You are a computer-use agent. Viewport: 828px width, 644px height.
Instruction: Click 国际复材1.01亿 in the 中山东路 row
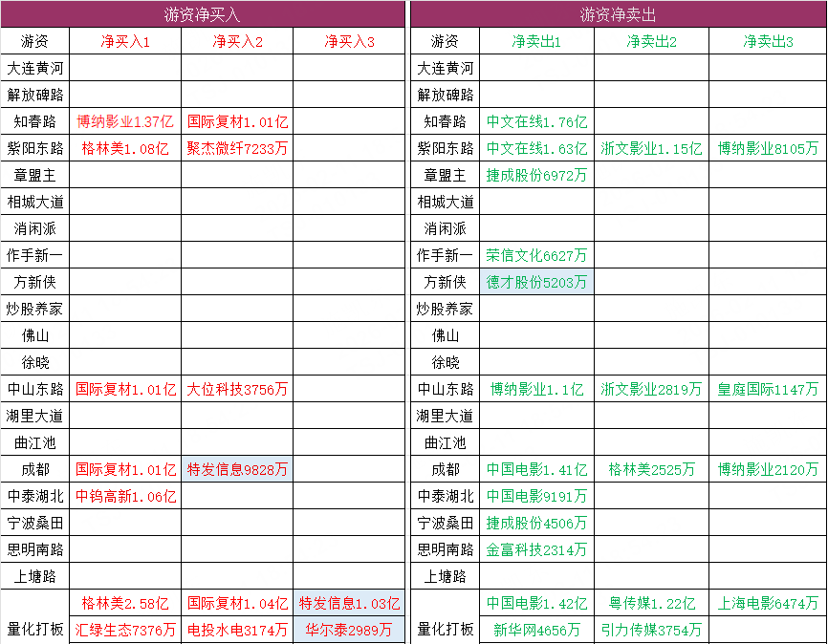pyautogui.click(x=125, y=389)
